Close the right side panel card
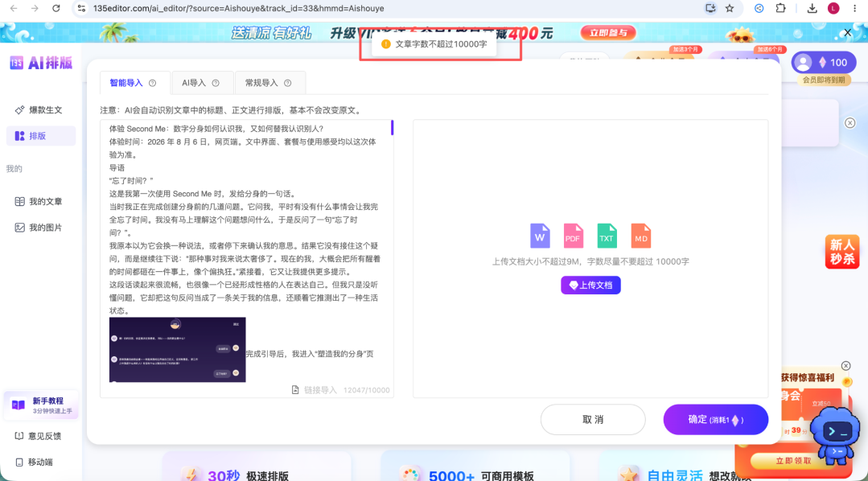Screen dimensions: 868x481 (x=850, y=123)
